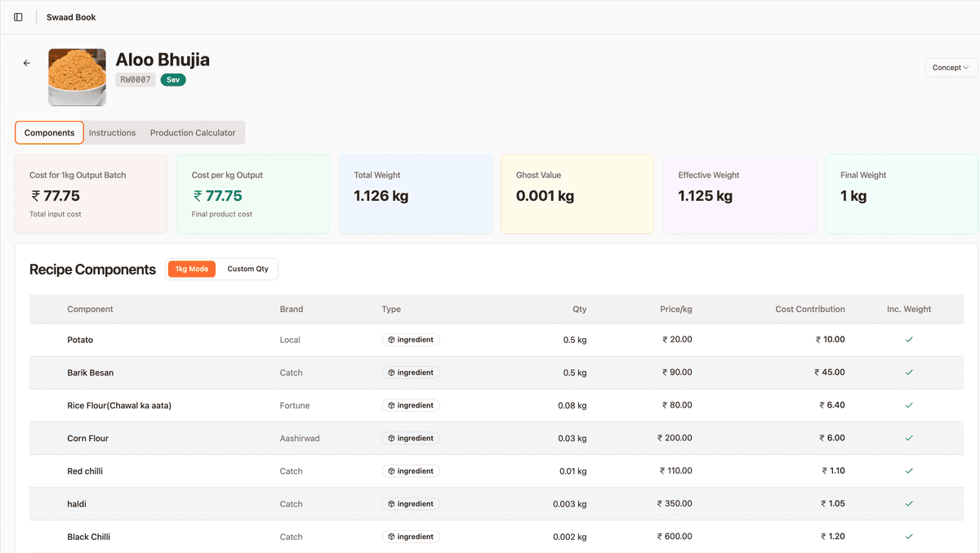Click the RW0007 recipe code badge
The width and height of the screenshot is (980, 553).
(x=136, y=80)
